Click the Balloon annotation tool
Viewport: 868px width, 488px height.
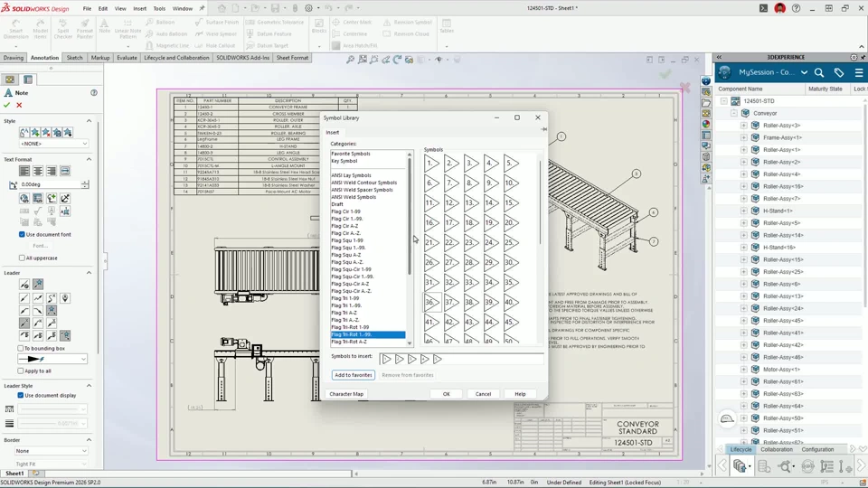pos(160,22)
